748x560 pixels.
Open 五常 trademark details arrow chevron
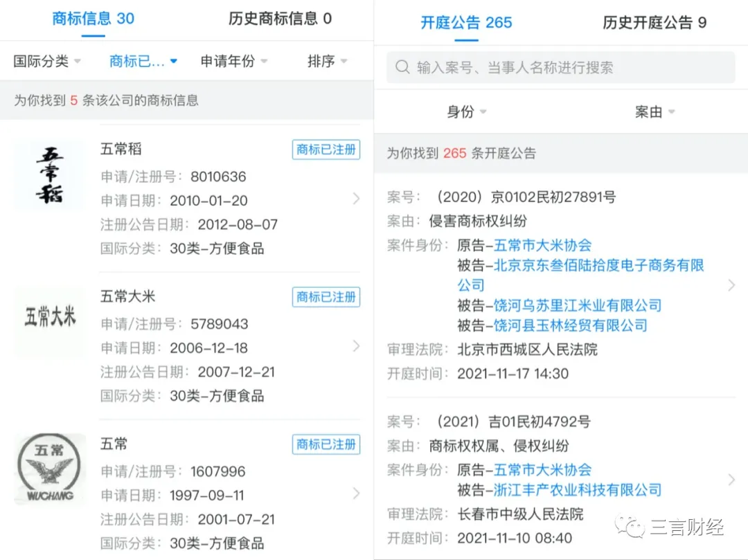[356, 494]
